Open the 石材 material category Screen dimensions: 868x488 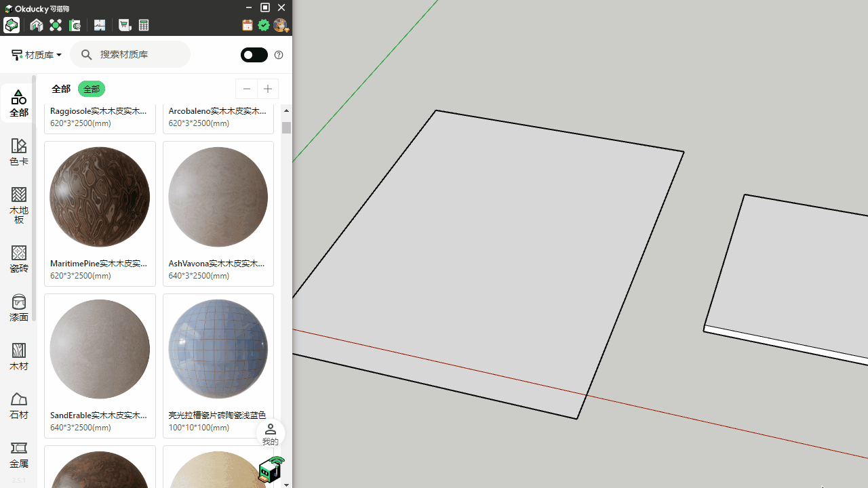[x=19, y=405]
